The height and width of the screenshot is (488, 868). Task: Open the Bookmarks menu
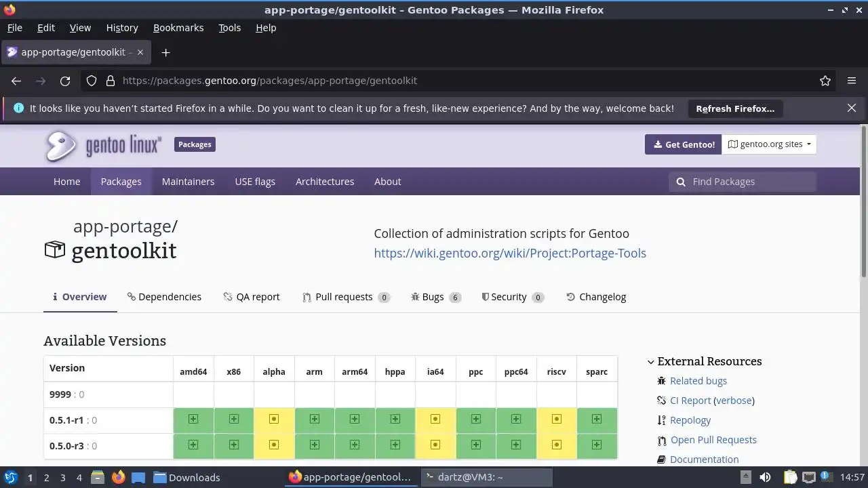pyautogui.click(x=178, y=28)
